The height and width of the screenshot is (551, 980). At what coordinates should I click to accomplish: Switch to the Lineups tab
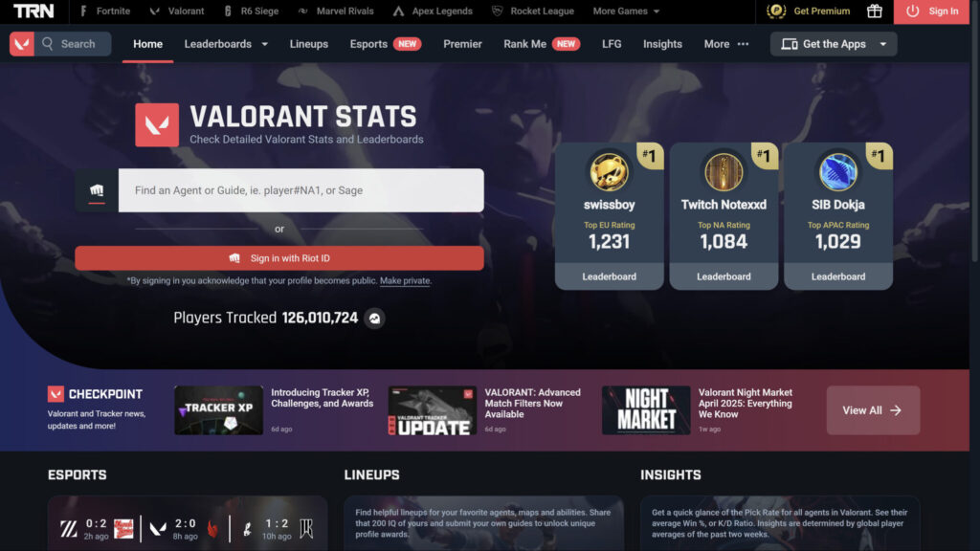coord(309,44)
